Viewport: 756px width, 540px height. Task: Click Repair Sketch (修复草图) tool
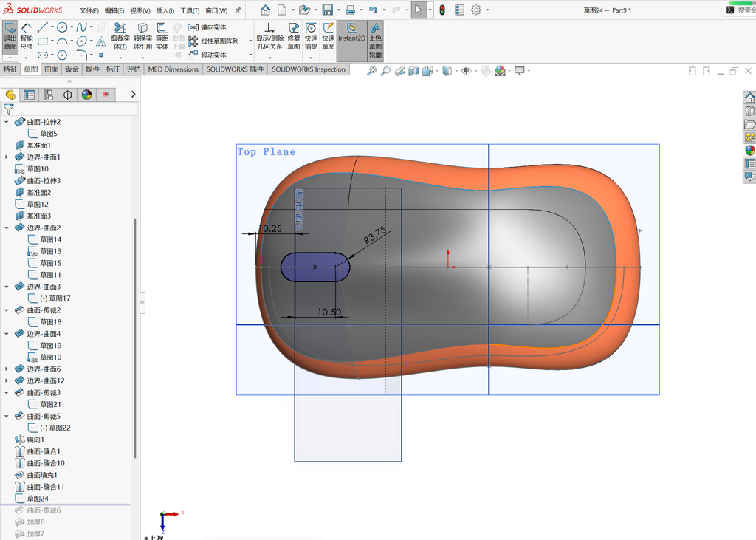[x=294, y=37]
